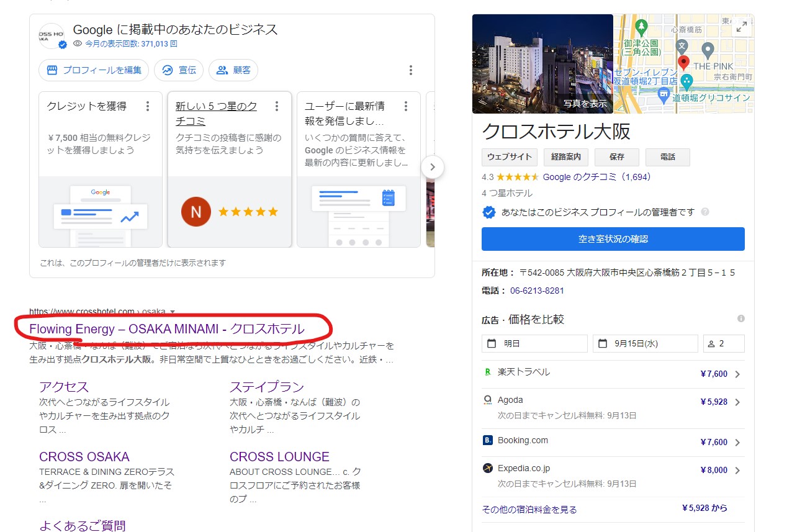Click the プロフィールを編集 button

tap(94, 70)
